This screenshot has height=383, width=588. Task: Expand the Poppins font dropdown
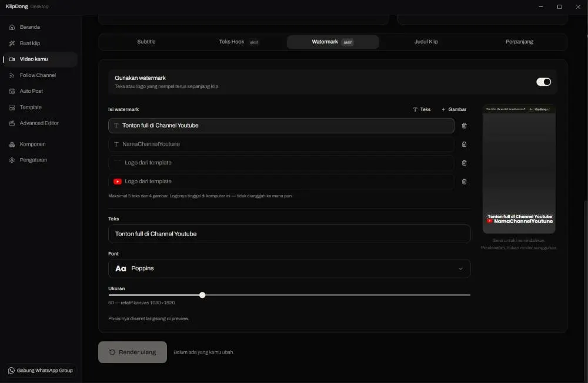(289, 268)
